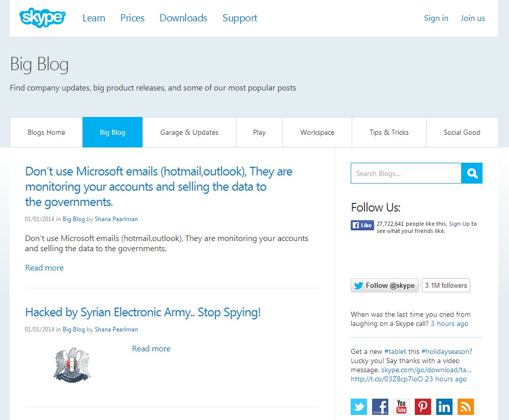Open the 3 hours ago tweet timestamp
Screen dimensions: 509x420
coord(449,324)
